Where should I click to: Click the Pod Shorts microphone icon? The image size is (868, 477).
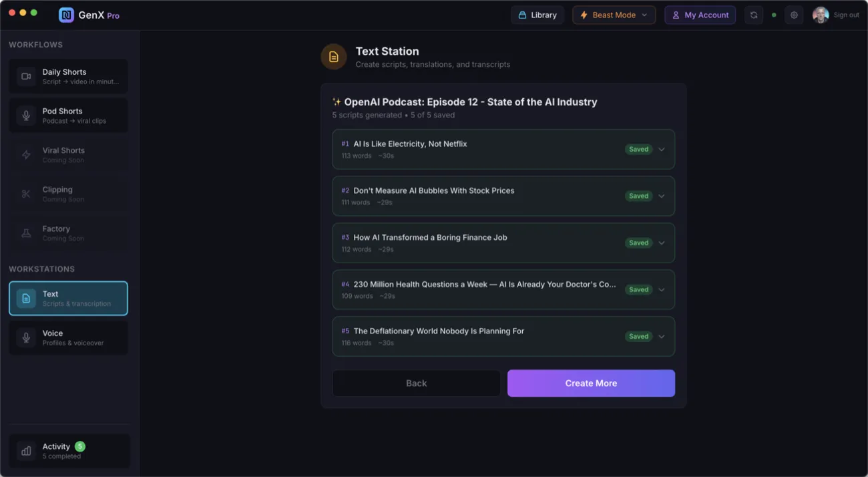pyautogui.click(x=25, y=115)
